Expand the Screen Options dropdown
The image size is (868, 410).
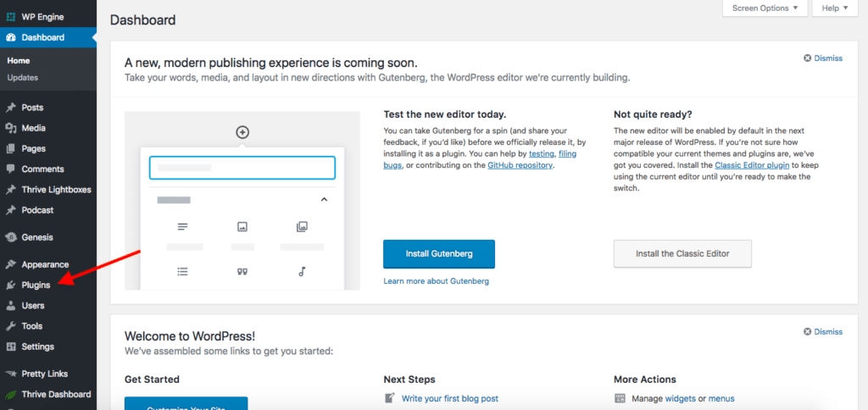coord(764,8)
